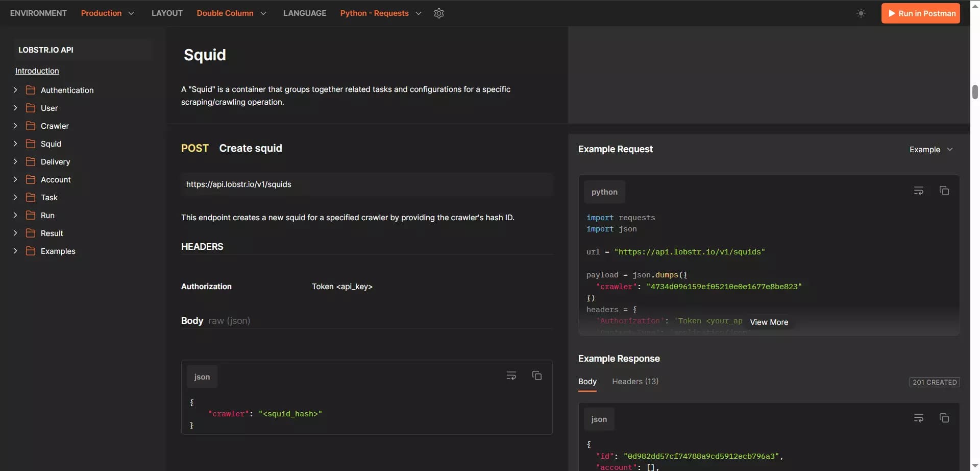
Task: Click the User folder icon
Action: click(31, 108)
